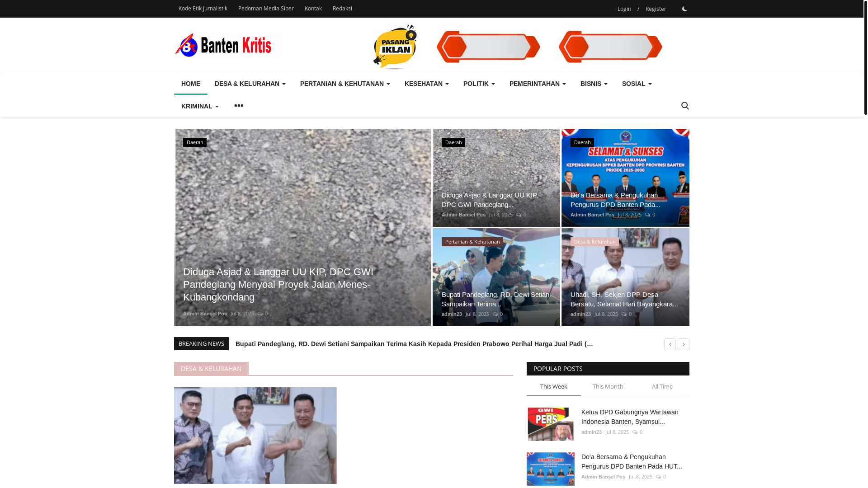The height and width of the screenshot is (488, 868).
Task: Click Register link
Action: point(656,9)
